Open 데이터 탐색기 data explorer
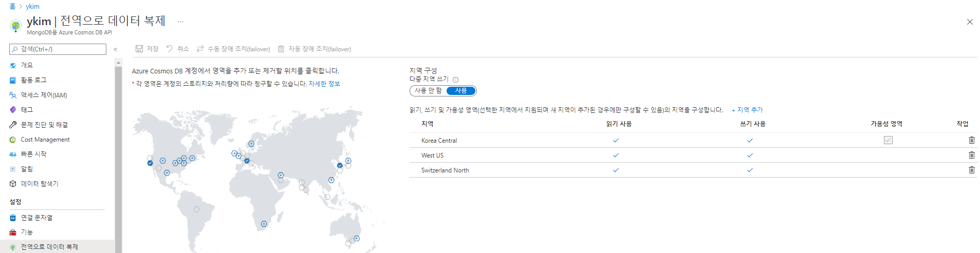 pyautogui.click(x=40, y=184)
